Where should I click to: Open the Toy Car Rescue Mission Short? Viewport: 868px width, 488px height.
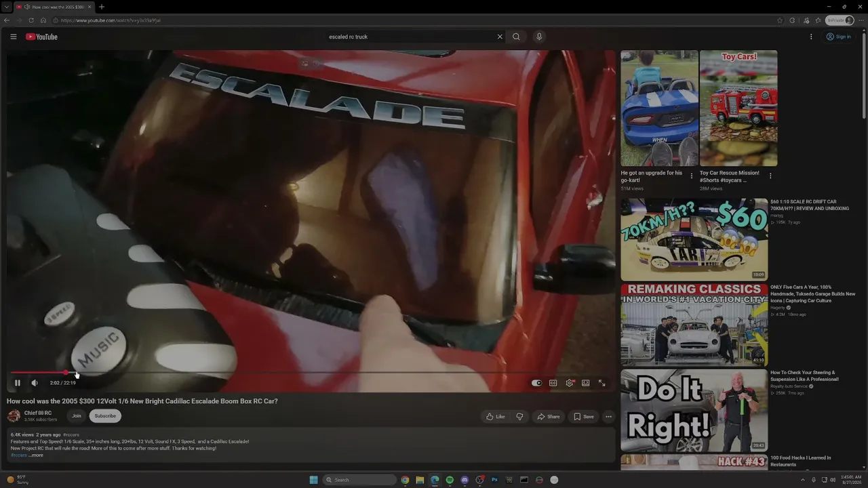click(x=738, y=108)
